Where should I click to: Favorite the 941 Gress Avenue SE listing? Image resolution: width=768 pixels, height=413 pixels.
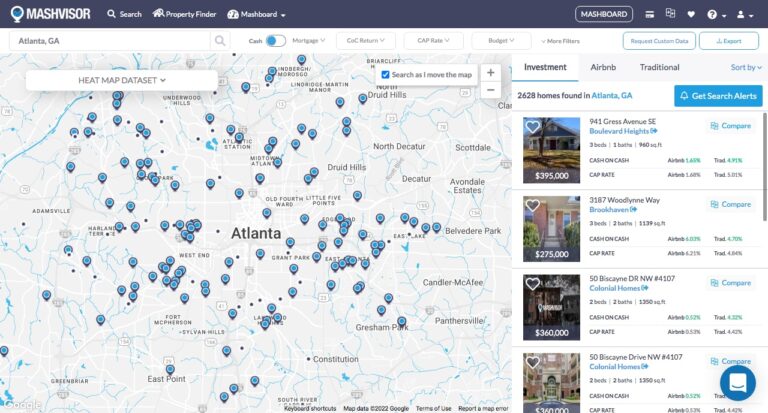click(533, 127)
